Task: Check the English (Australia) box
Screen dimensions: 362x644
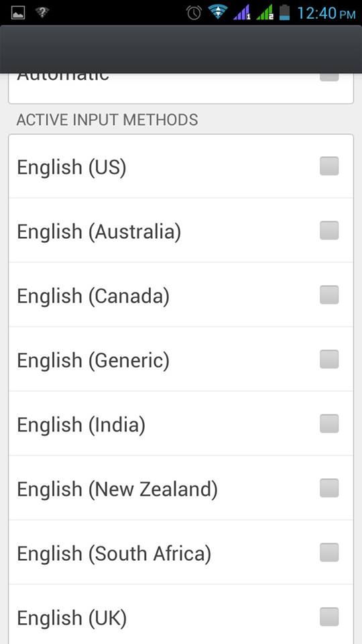Action: point(329,230)
